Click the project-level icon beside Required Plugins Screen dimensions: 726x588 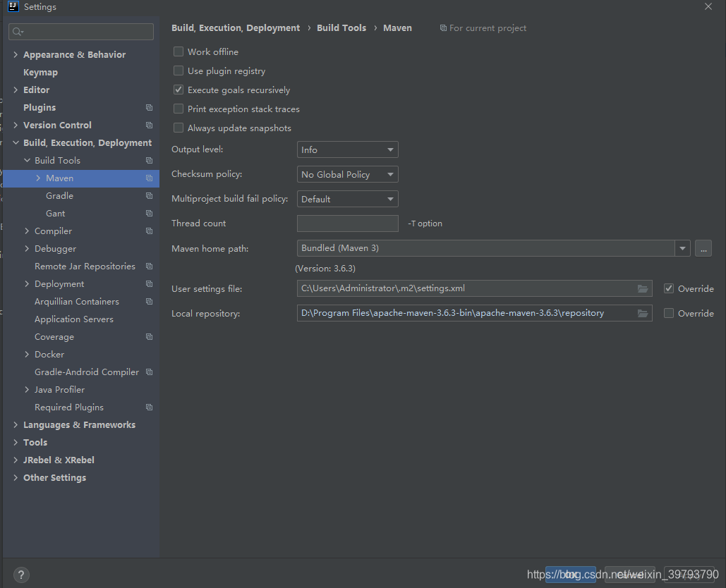[149, 408]
